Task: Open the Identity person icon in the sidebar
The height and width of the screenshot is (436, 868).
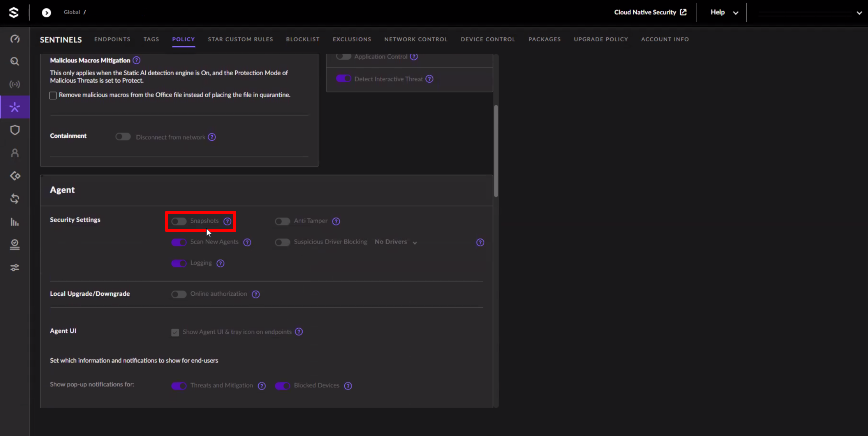Action: pos(15,153)
